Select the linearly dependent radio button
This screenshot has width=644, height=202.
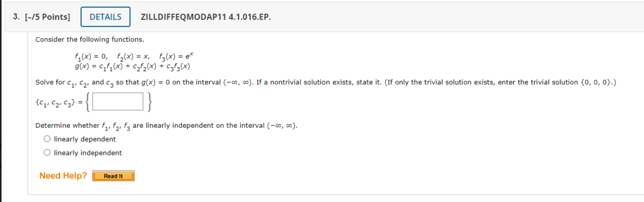click(x=47, y=139)
